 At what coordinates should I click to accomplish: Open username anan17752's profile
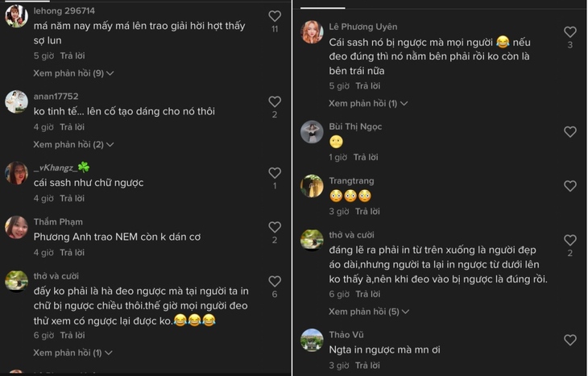click(56, 96)
